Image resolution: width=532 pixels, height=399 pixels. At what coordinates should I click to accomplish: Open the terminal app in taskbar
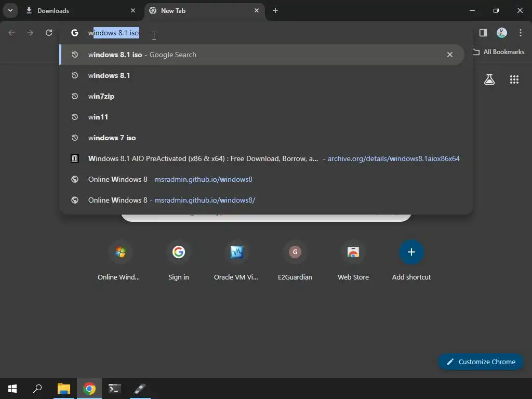point(115,389)
